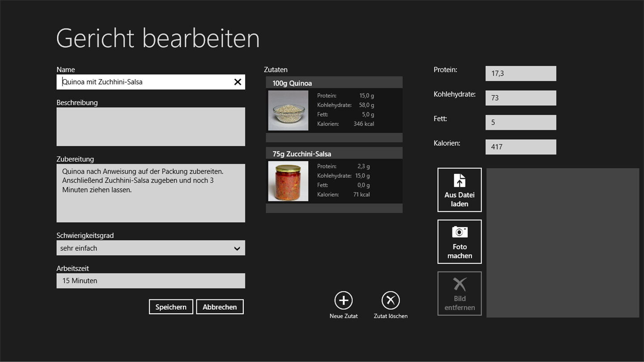644x362 pixels.
Task: Select the 100g Quinoa ingredient header
Action: (x=334, y=83)
